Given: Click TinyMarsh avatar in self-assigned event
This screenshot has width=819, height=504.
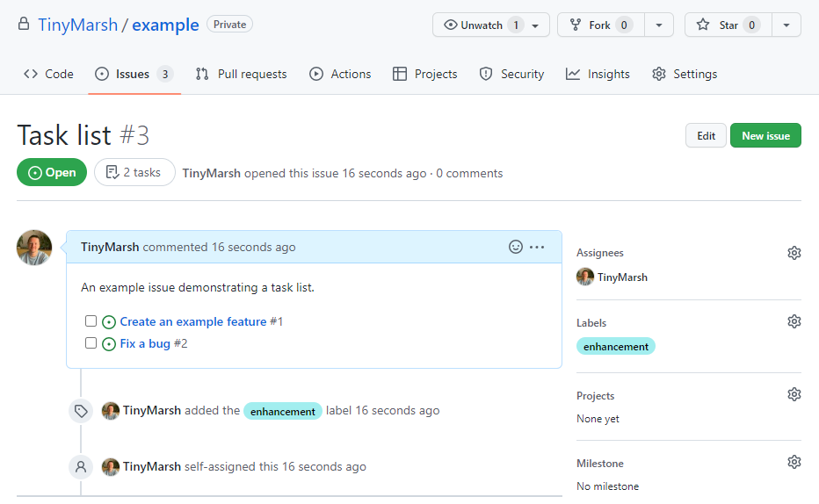Looking at the screenshot, I should [x=111, y=466].
